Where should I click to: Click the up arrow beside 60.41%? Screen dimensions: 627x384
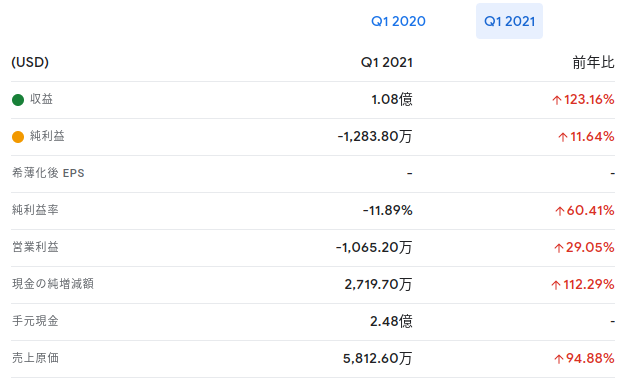(560, 211)
